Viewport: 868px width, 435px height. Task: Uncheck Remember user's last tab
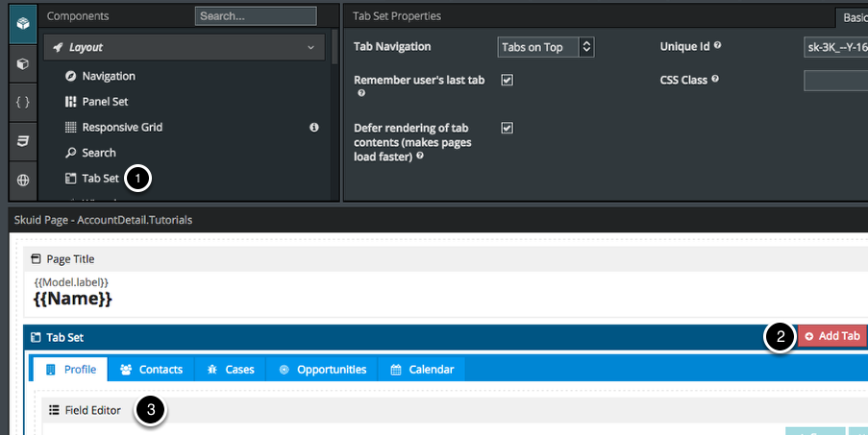pos(507,80)
